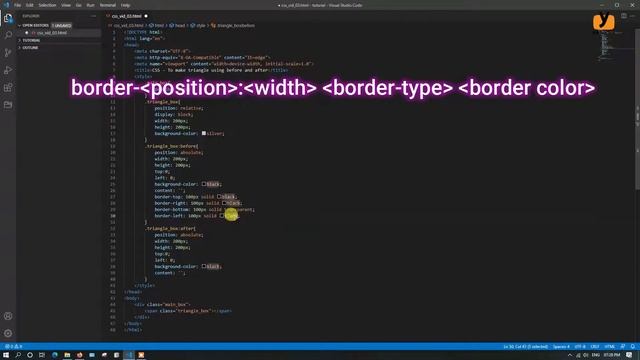Click the style breadcrumb segment
Screen dimensions: 640x360
tap(198, 25)
